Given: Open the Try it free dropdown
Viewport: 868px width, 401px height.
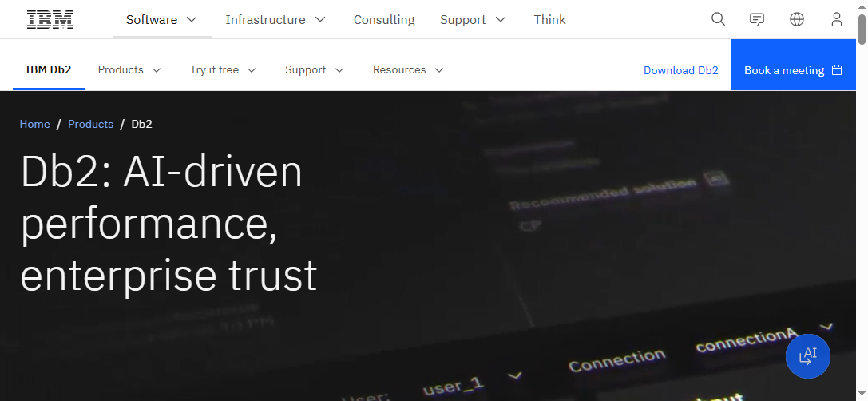Looking at the screenshot, I should (x=223, y=70).
